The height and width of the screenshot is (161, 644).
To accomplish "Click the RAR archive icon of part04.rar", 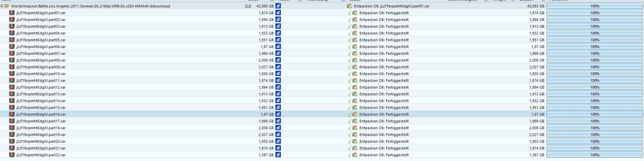I will point(12,33).
